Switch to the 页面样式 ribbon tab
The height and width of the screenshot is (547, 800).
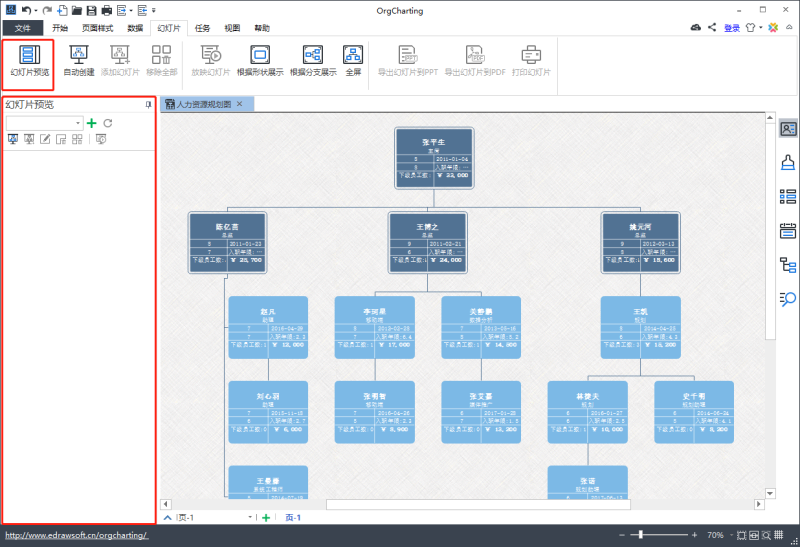point(97,28)
